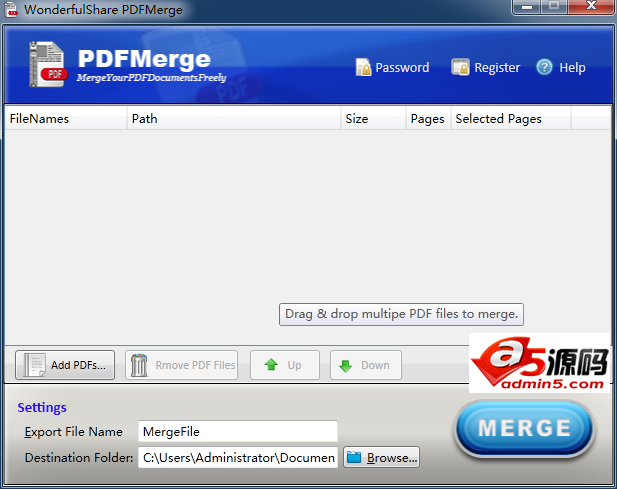
Task: Click the Password lock icon
Action: [x=363, y=67]
